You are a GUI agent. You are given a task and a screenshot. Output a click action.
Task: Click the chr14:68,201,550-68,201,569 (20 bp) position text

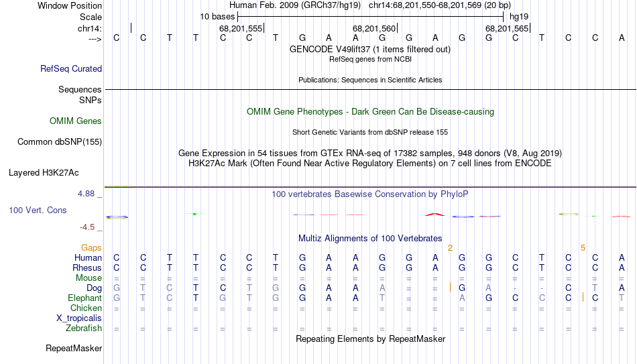click(x=440, y=5)
